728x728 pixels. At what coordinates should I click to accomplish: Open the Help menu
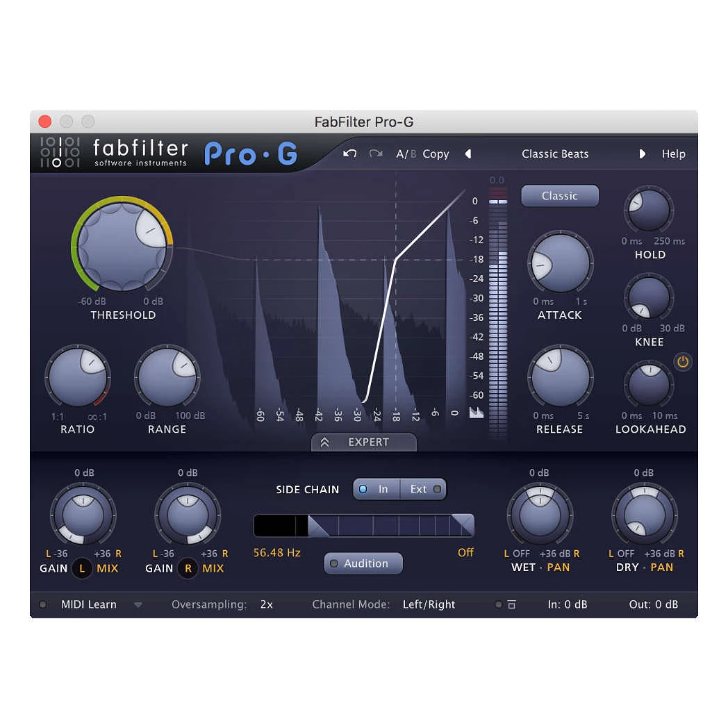[x=673, y=154]
